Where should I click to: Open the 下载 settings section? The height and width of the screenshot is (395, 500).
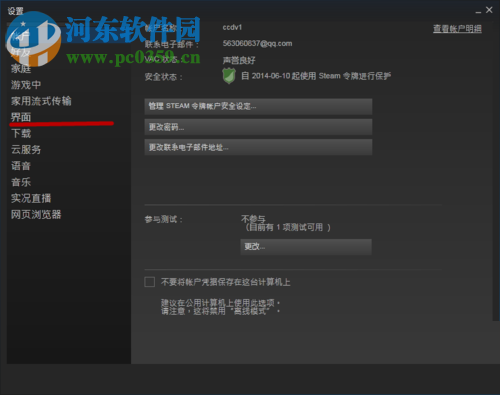tap(21, 133)
